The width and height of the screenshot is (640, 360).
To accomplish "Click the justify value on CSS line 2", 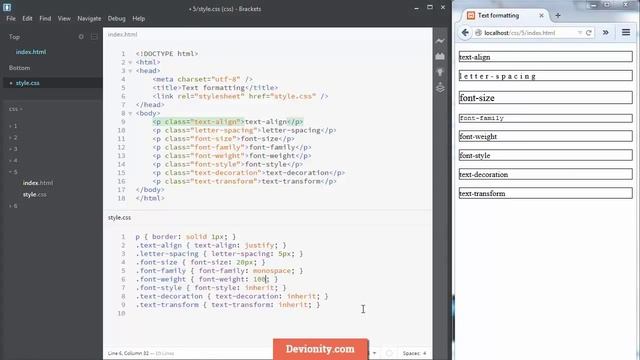I will click(x=259, y=245).
